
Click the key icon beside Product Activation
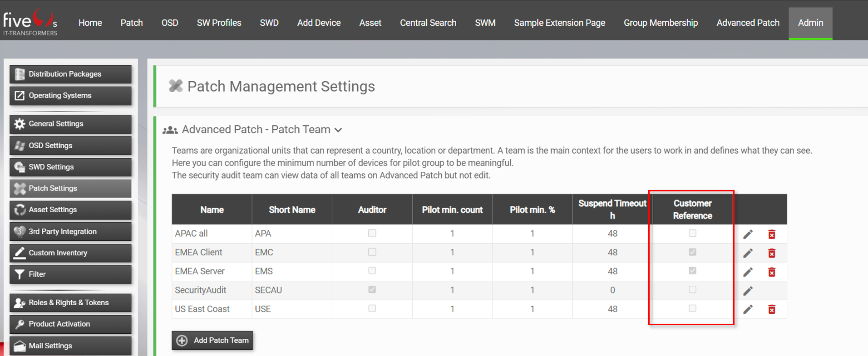coord(20,324)
